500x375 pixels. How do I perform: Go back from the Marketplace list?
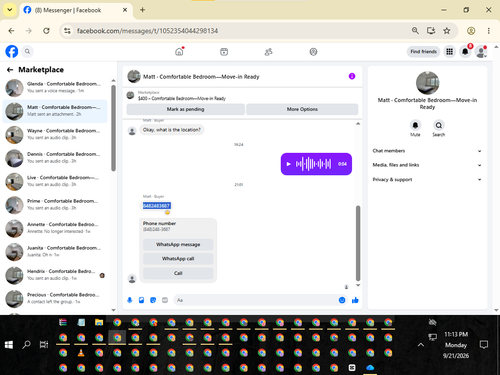click(10, 70)
